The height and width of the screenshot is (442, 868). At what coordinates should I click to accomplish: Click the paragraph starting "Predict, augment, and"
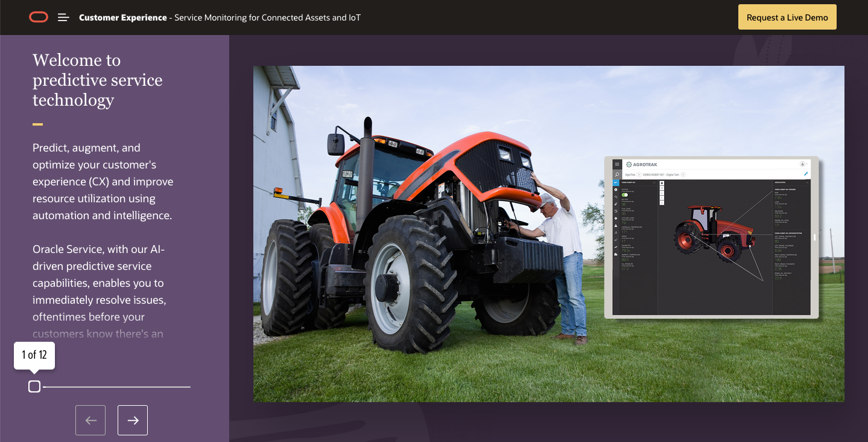click(103, 181)
